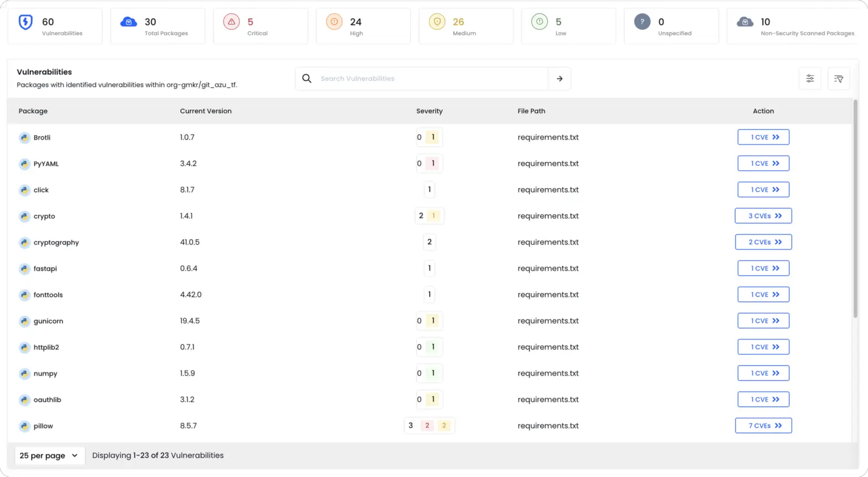Click requirements.txt in the Brotli row
The width and height of the screenshot is (868, 477).
(x=548, y=137)
